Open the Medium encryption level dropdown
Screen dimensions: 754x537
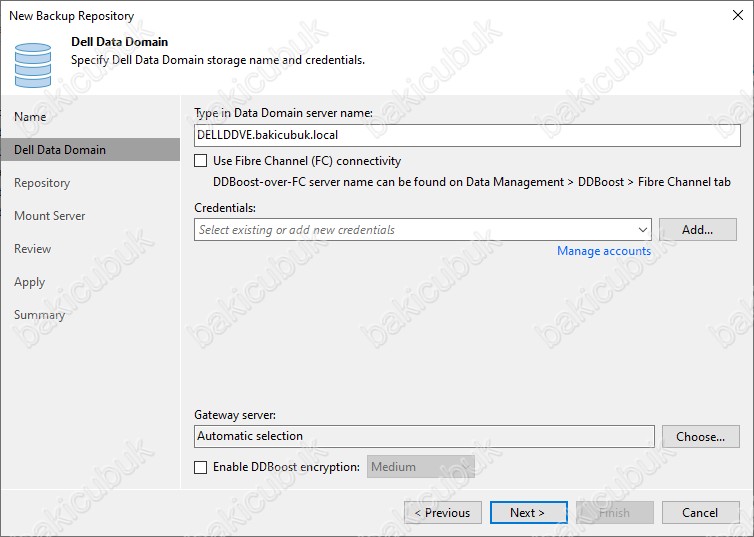[421, 467]
